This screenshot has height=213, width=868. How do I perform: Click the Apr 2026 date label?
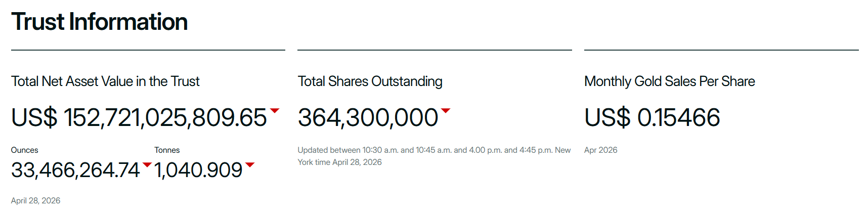point(600,150)
